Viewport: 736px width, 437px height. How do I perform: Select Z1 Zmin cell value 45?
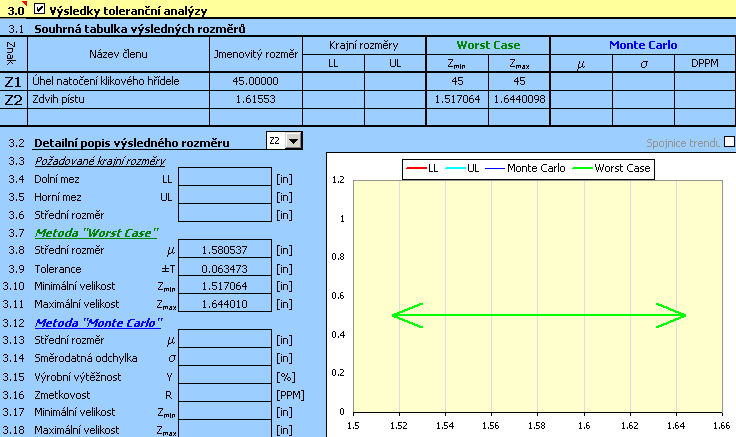pyautogui.click(x=457, y=81)
